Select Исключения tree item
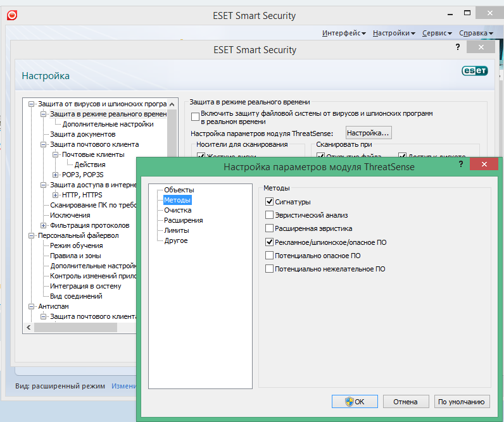The height and width of the screenshot is (422, 504). [70, 215]
